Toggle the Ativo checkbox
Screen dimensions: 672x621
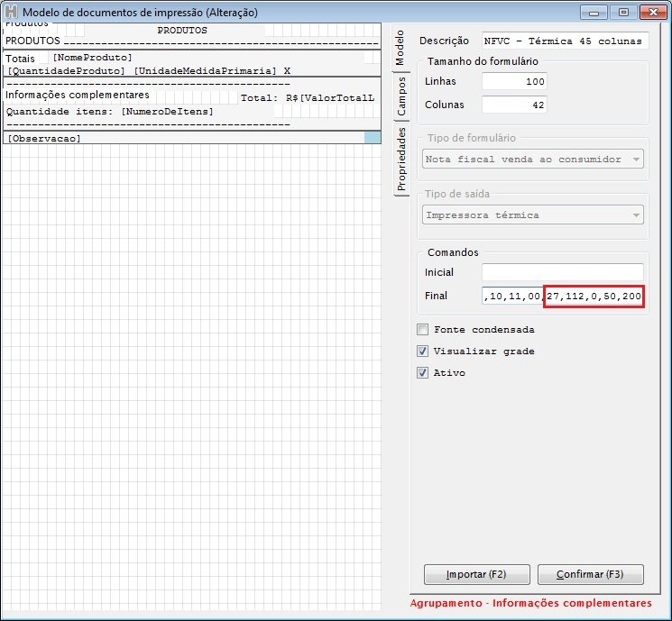coord(423,373)
